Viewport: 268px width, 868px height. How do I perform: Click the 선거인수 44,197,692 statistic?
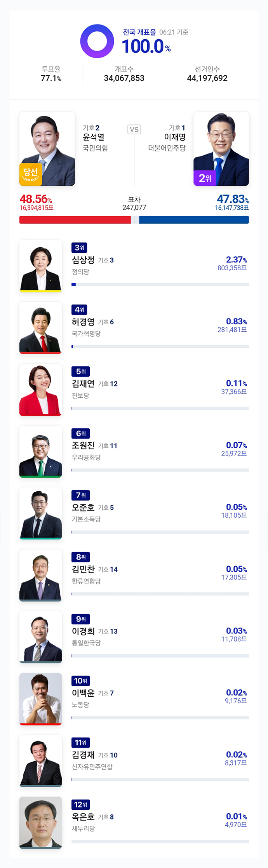point(207,74)
